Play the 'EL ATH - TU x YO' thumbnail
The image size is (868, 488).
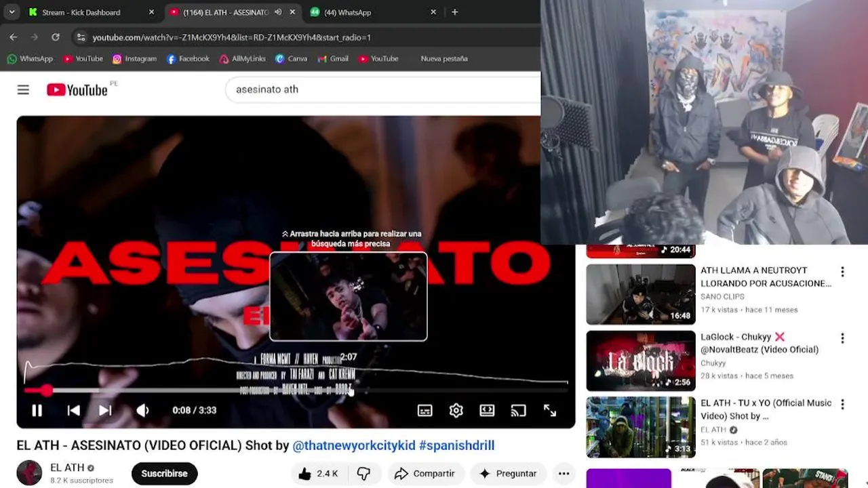pos(641,427)
